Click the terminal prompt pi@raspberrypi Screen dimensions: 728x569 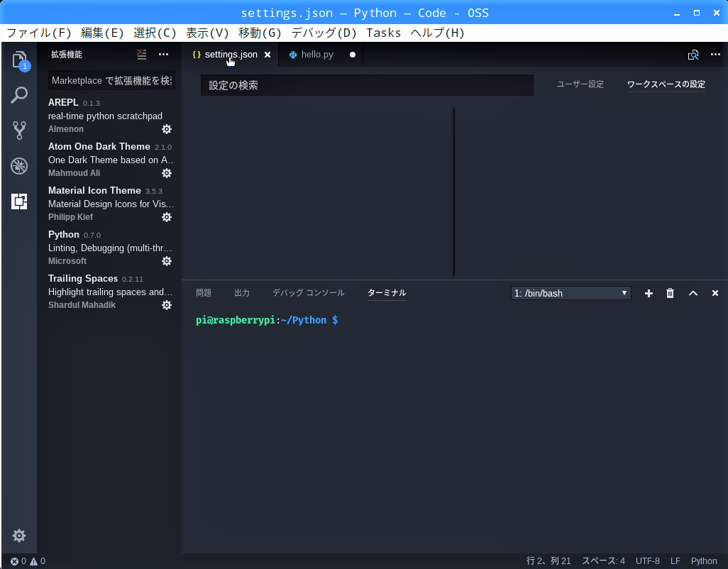click(x=236, y=320)
